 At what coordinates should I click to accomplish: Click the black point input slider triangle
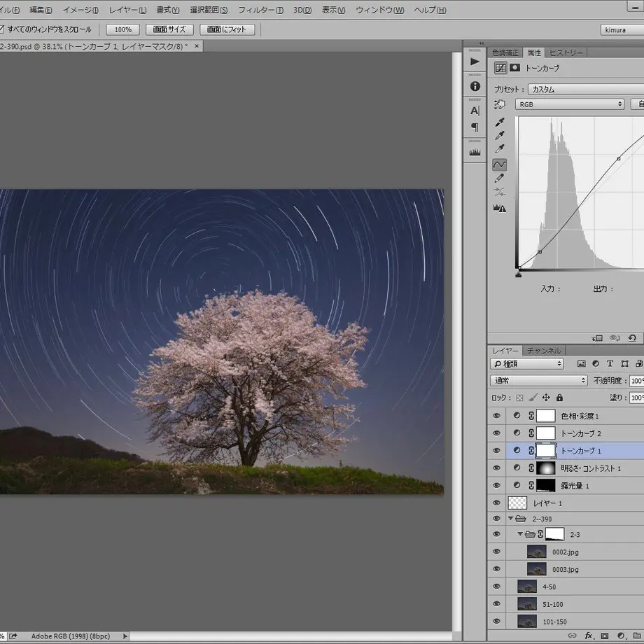tap(518, 274)
